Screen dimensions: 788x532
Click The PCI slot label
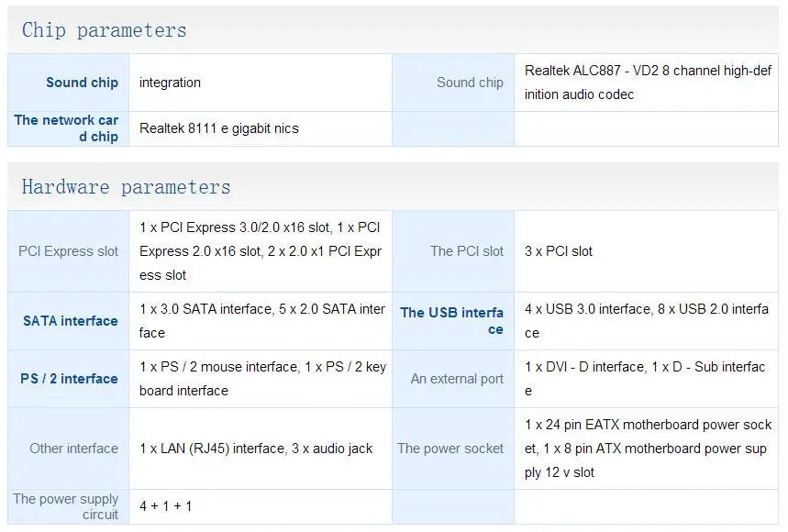(x=467, y=251)
